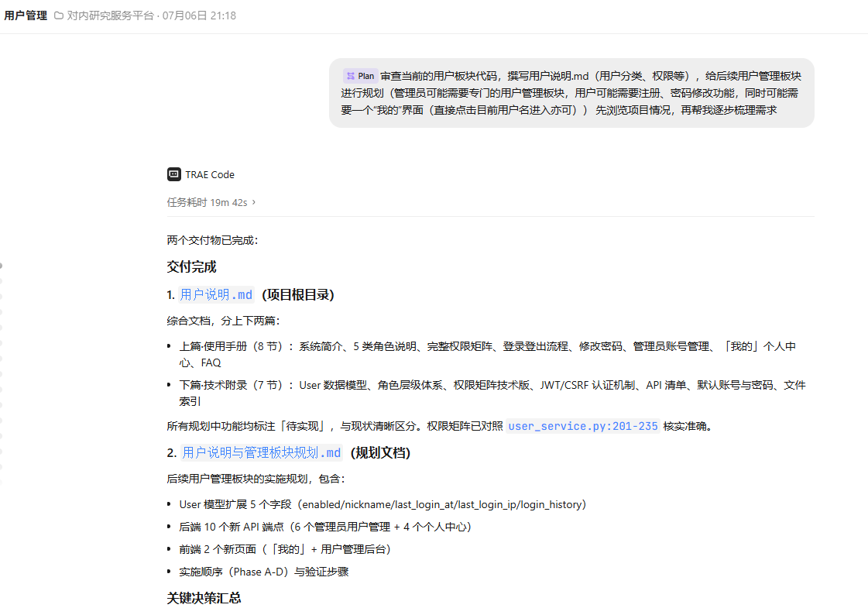Click the 07月06日 21:18 timestamp
This screenshot has width=868, height=615.
pos(199,15)
